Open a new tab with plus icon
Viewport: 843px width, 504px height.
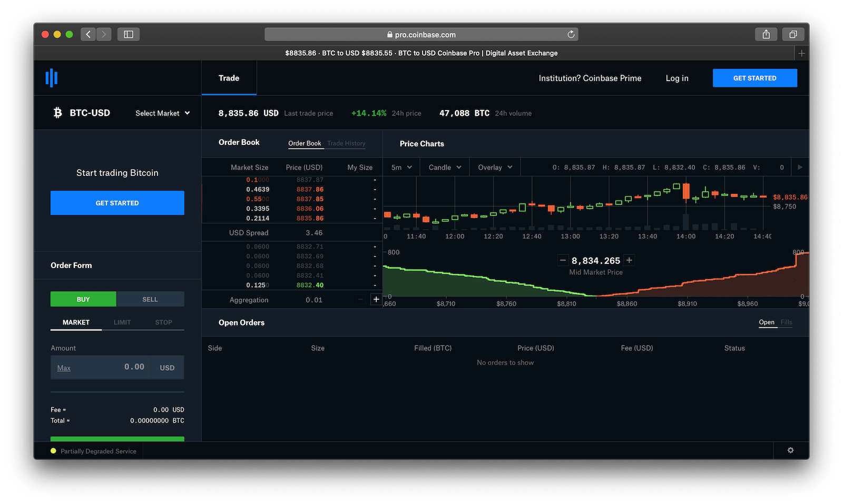click(x=801, y=53)
